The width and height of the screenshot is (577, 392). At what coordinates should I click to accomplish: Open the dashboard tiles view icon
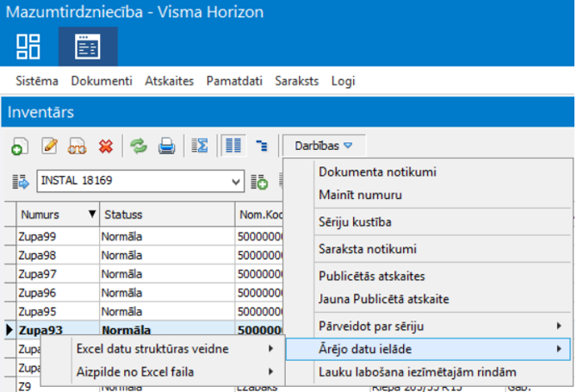coord(28,47)
